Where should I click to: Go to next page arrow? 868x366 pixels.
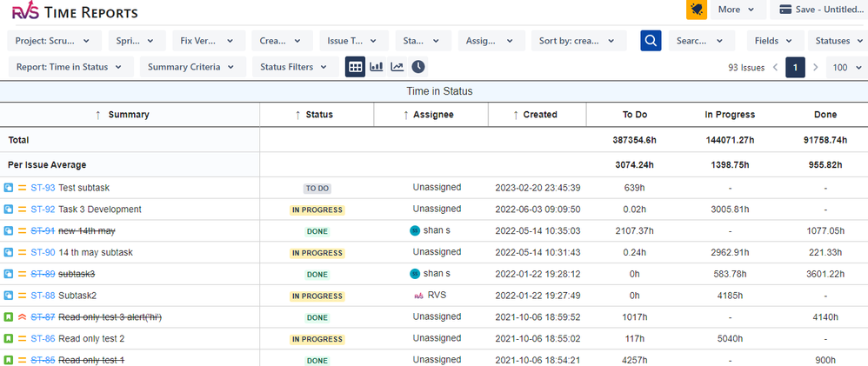pos(815,67)
